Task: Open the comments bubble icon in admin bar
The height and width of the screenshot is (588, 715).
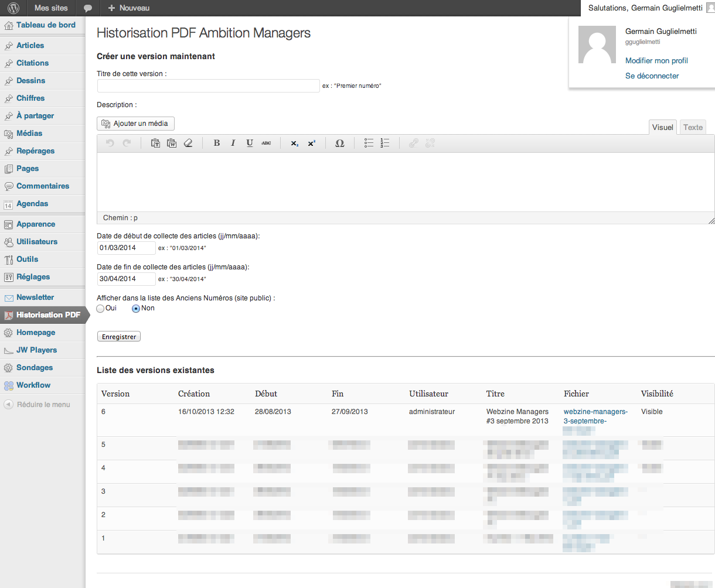Action: (x=88, y=8)
